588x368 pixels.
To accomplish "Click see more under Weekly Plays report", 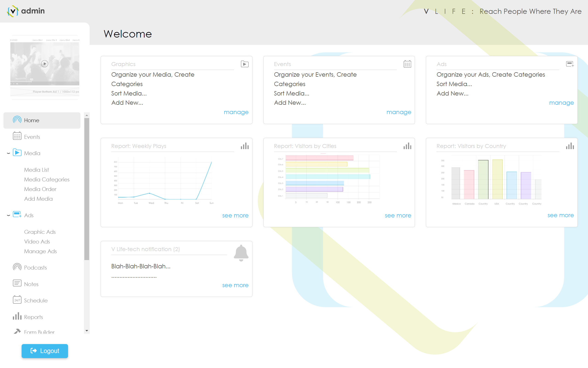I will (235, 215).
